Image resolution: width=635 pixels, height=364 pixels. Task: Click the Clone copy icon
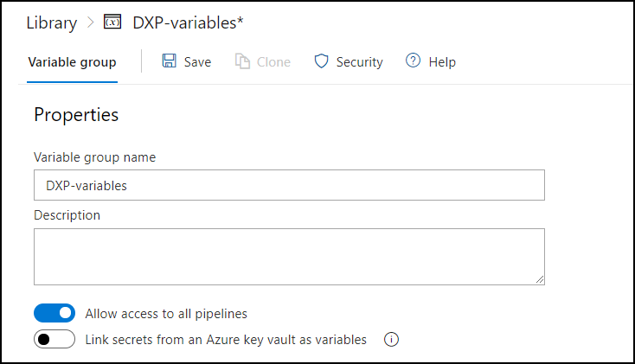(242, 61)
